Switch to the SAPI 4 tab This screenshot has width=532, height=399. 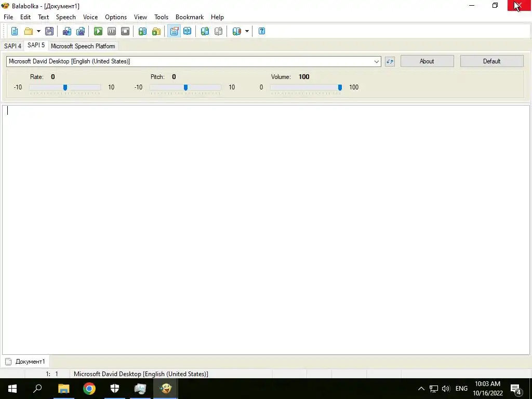12,46
